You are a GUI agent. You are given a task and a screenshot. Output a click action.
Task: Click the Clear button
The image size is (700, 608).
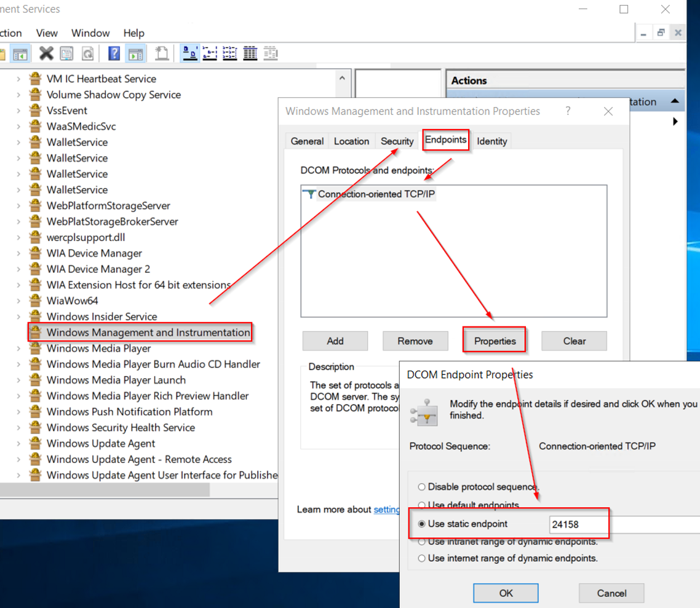coord(574,341)
